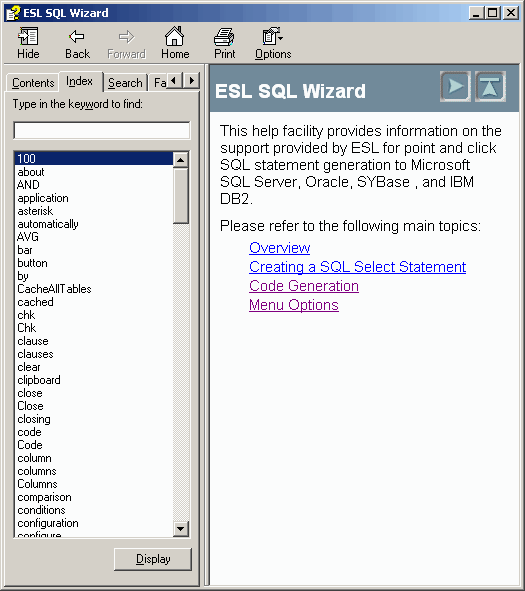Image resolution: width=525 pixels, height=591 pixels.
Task: Open the Overview link
Action: click(x=280, y=248)
